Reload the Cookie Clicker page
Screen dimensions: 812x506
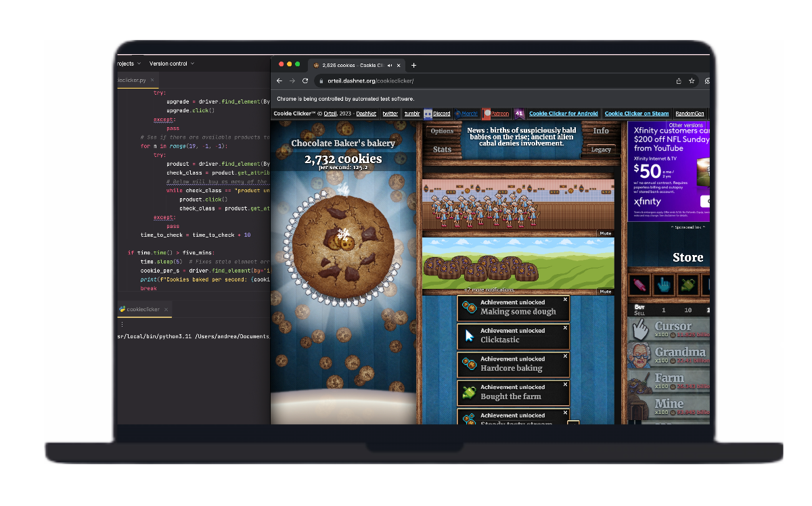[x=305, y=80]
